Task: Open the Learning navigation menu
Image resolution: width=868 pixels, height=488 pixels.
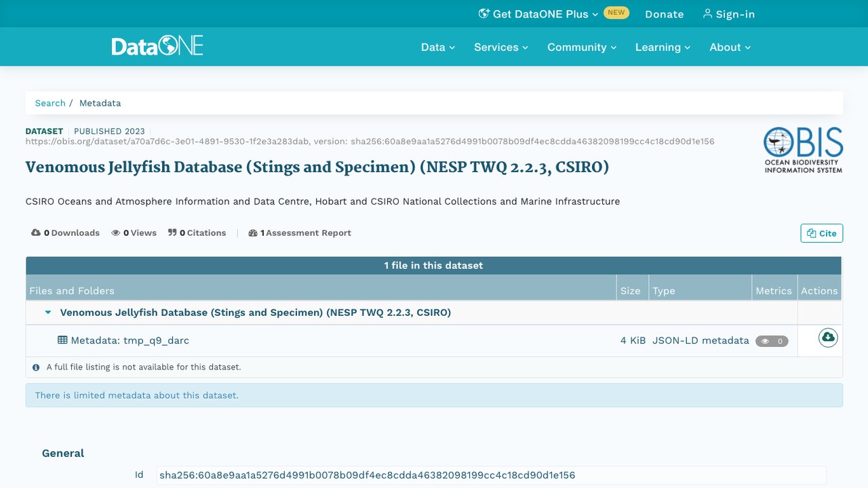Action: (663, 47)
